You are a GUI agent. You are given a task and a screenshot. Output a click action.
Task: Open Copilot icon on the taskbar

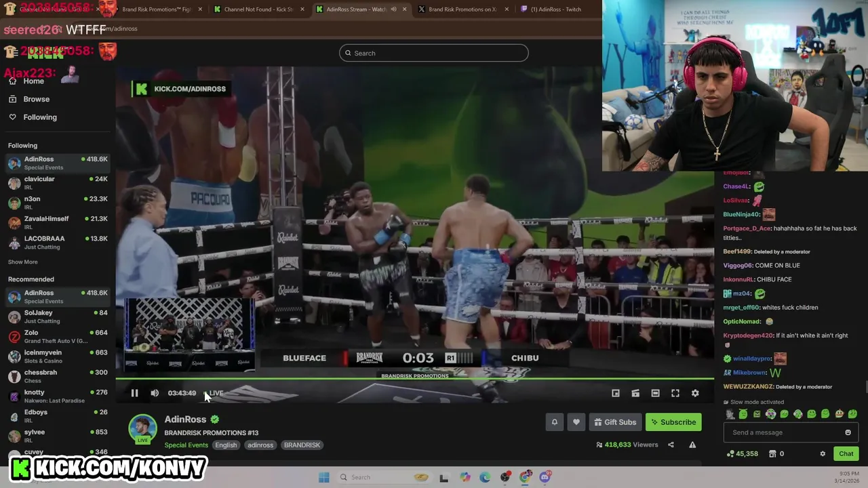465,477
